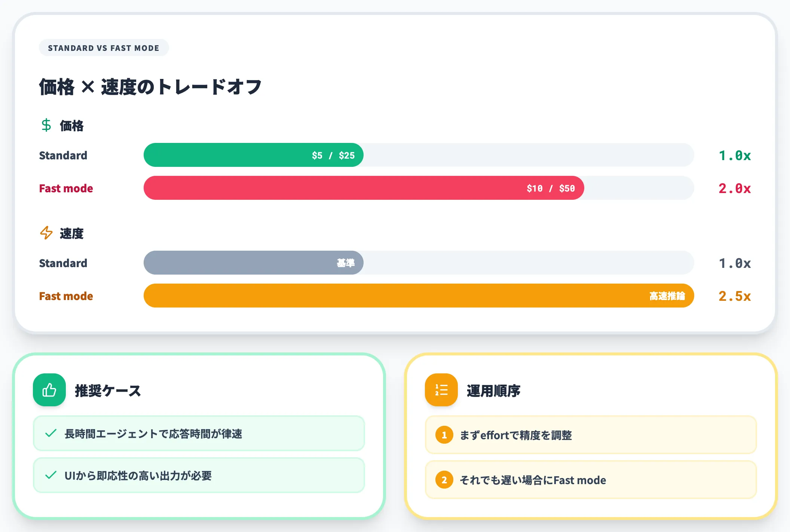Image resolution: width=790 pixels, height=532 pixels.
Task: Click the $5 / $25 price text
Action: (x=333, y=155)
